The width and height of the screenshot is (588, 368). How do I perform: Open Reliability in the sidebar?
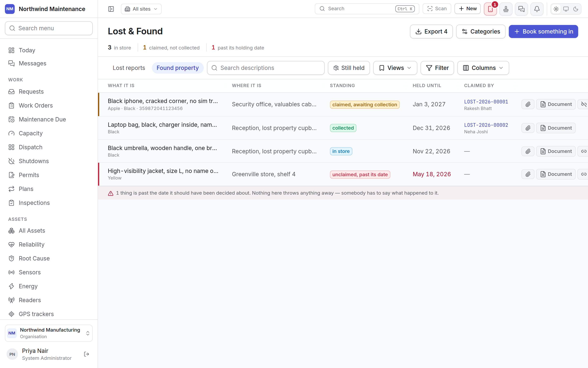[49, 245]
